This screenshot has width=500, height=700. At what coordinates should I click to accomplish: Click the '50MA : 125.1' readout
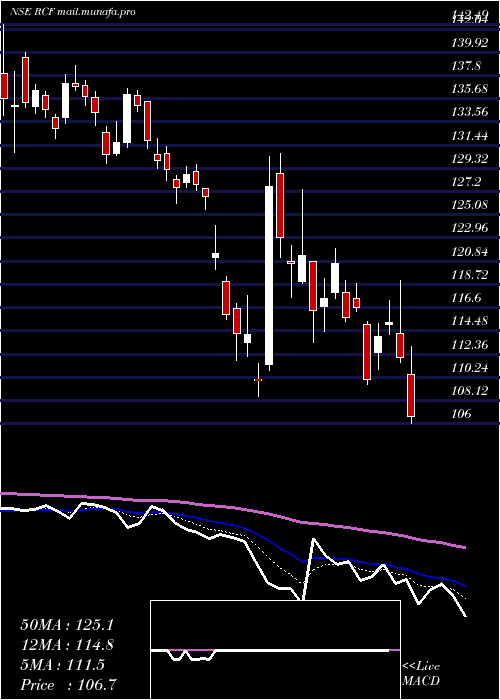tap(67, 625)
